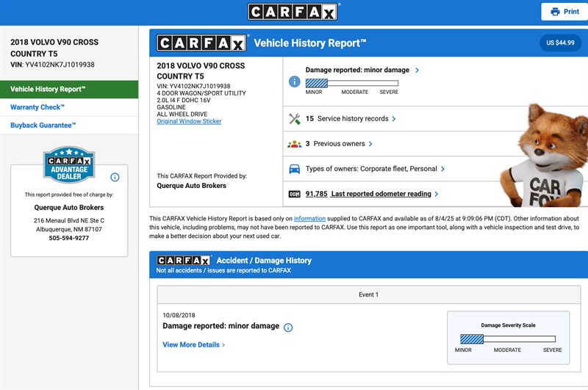Follow the 'information' link in disclaimer text
Viewport: 588px width, 390px height.
(309, 218)
